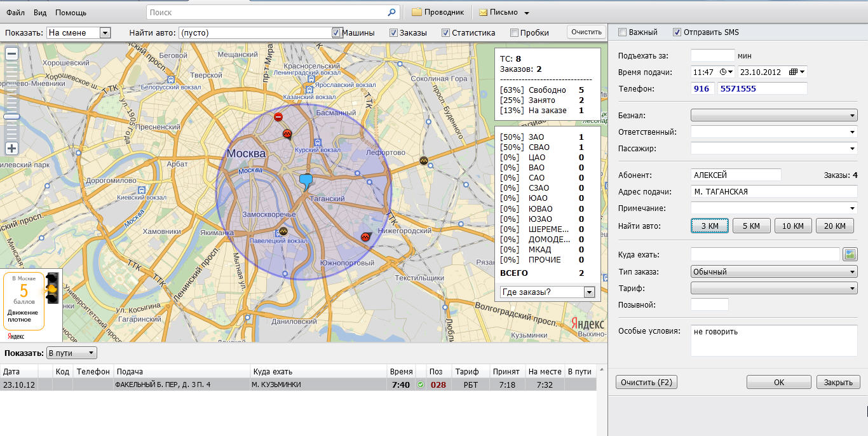Click the red no-entry marker on map
Image resolution: width=868 pixels, height=436 pixels.
click(278, 117)
